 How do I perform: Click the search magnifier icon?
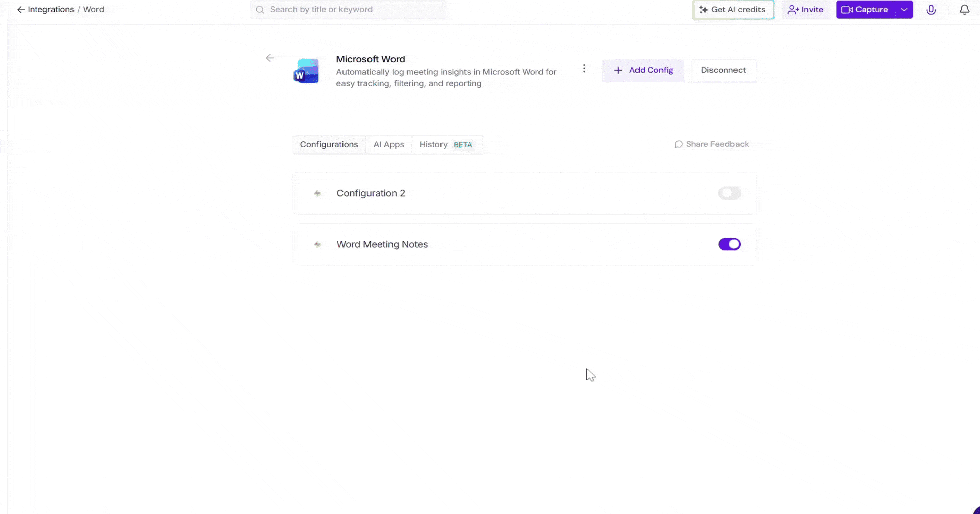(260, 9)
